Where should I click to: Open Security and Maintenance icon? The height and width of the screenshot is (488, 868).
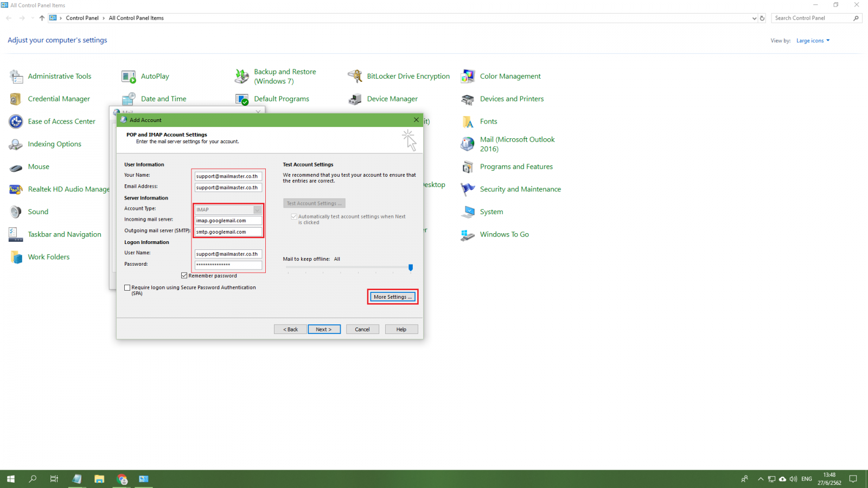tap(468, 189)
